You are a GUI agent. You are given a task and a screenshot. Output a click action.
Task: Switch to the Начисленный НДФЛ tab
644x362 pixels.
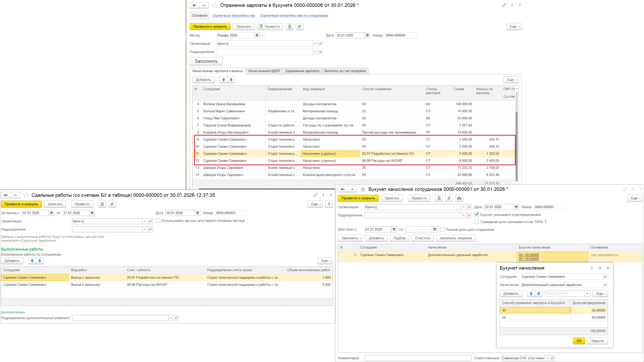(264, 71)
